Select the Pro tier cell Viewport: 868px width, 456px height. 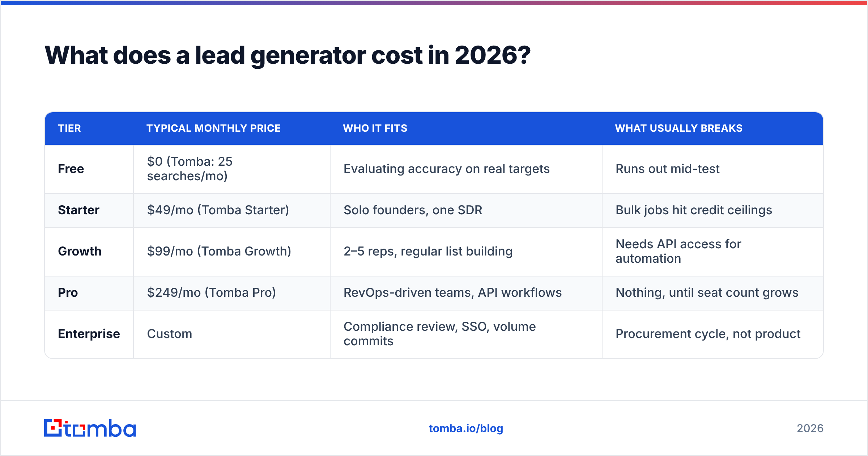[89, 293]
